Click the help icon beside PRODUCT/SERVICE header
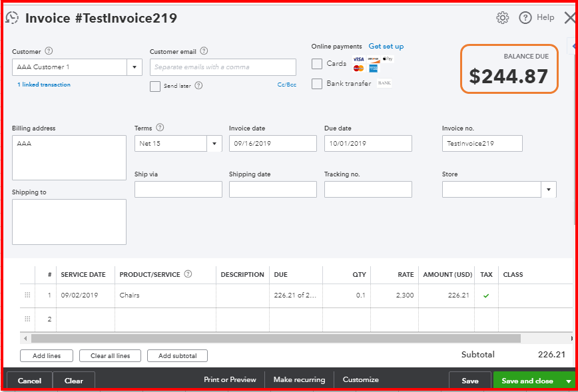This screenshot has width=578, height=392. tap(188, 274)
